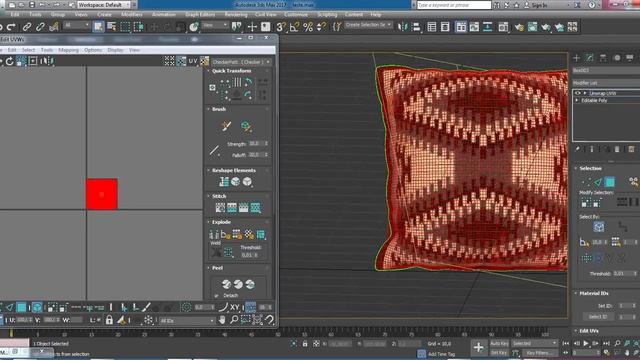Toggle the lock selection padlock in Edit UVWs

click(109, 320)
